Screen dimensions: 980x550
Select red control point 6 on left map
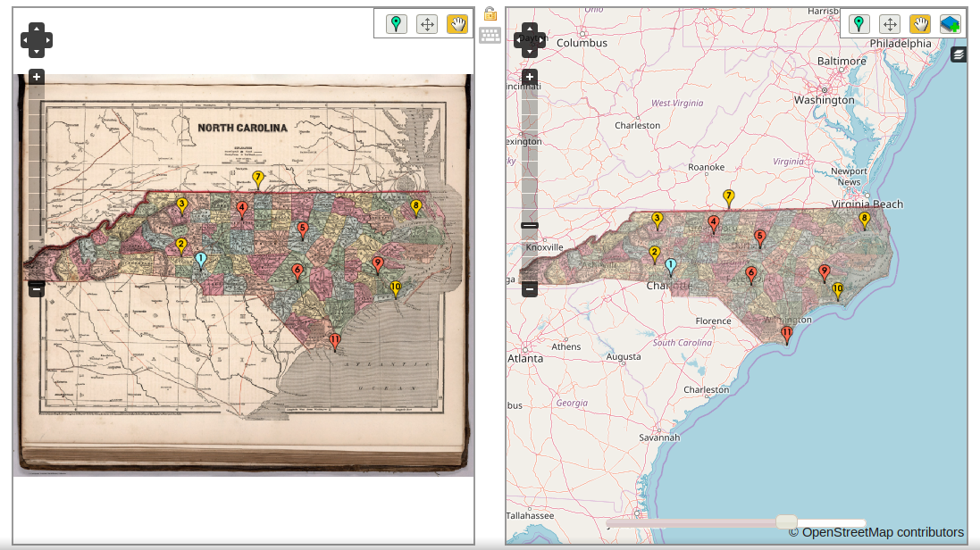(297, 272)
